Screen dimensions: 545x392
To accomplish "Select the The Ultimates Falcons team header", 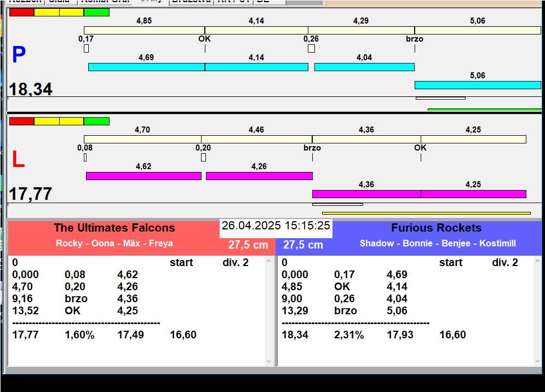I will coord(114,228).
